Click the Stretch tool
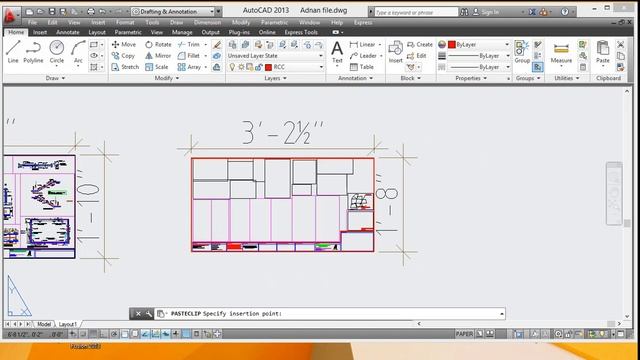Screen dimensions: 640x360 (x=125, y=67)
